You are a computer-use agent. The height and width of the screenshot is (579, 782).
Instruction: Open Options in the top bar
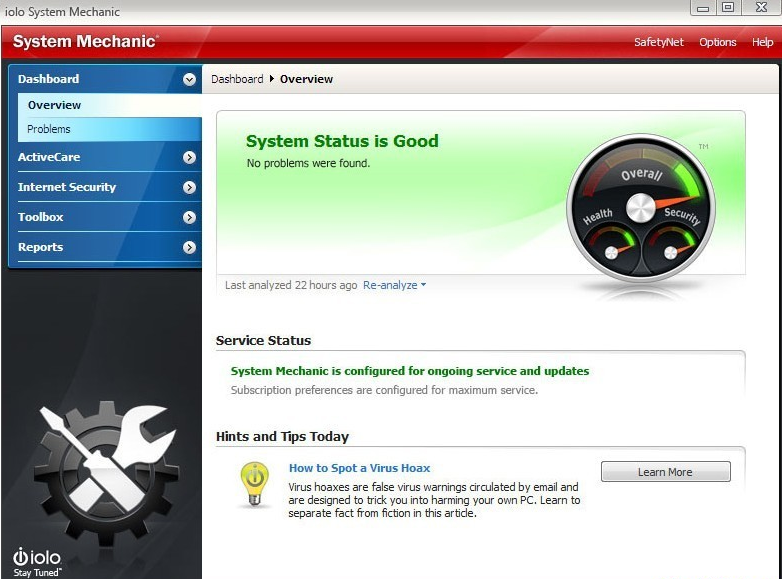click(x=718, y=42)
